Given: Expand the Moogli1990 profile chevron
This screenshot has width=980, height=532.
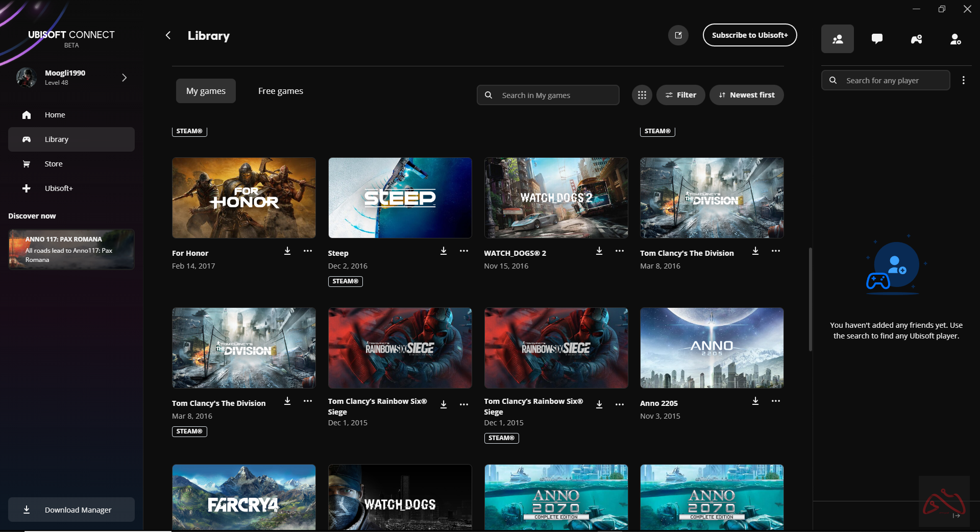Looking at the screenshot, I should tap(124, 78).
